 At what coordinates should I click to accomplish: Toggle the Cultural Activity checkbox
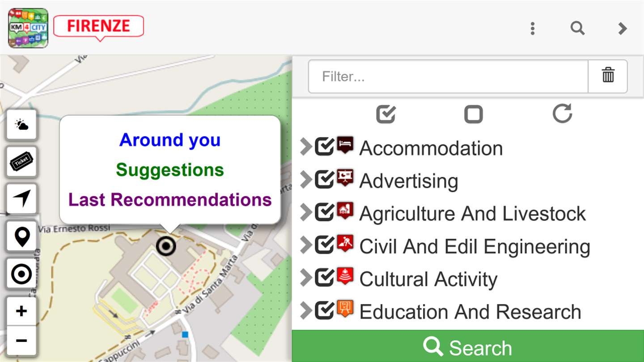pos(324,278)
